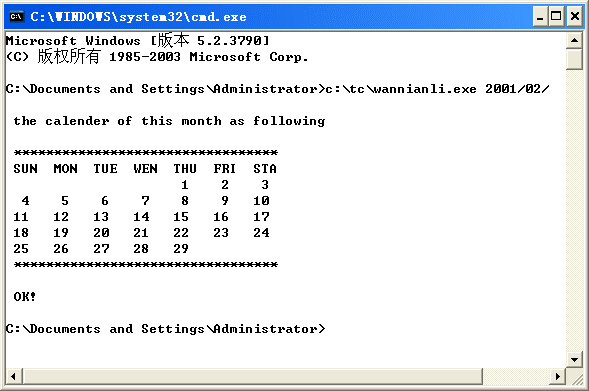Viewport: 589px width, 391px height.
Task: Click the window resize grip corner
Action: pos(575,377)
